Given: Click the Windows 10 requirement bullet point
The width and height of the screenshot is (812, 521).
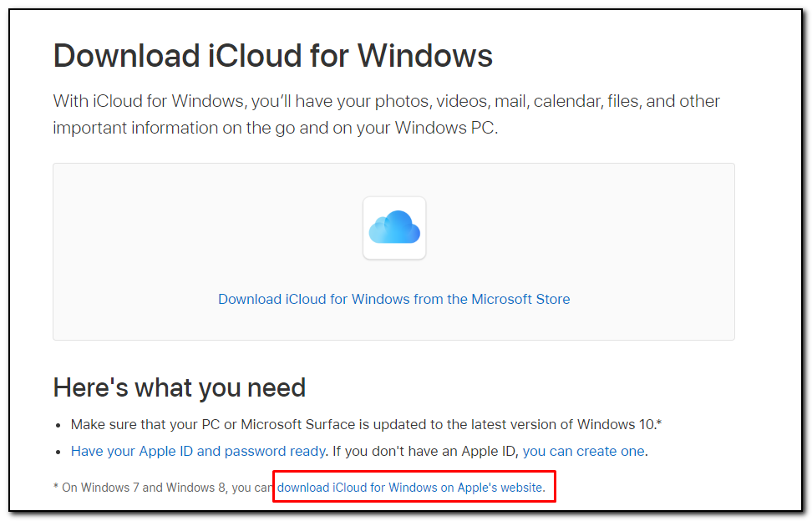Looking at the screenshot, I should pyautogui.click(x=366, y=424).
